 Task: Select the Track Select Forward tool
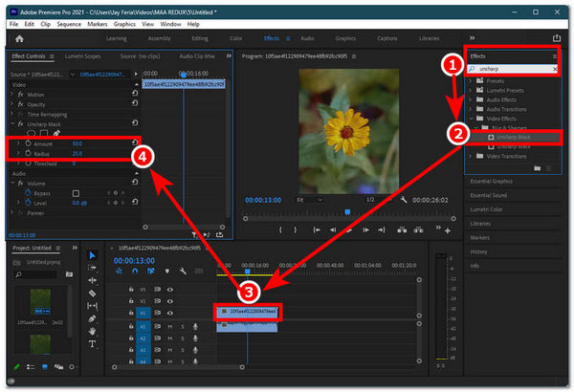click(x=92, y=268)
